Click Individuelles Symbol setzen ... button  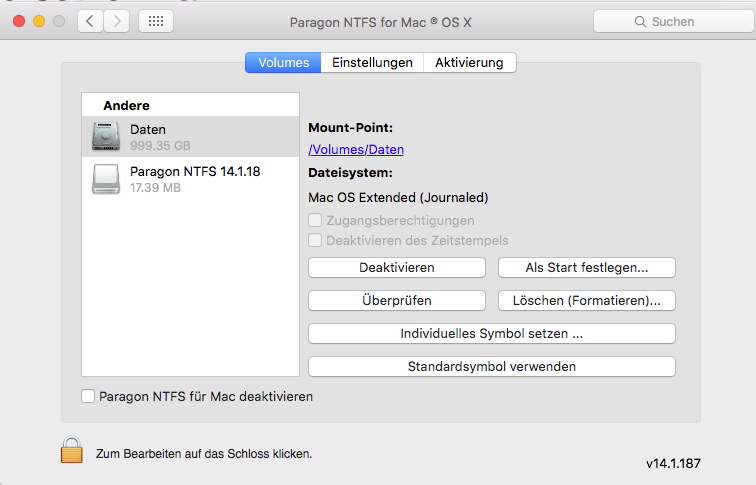[492, 334]
